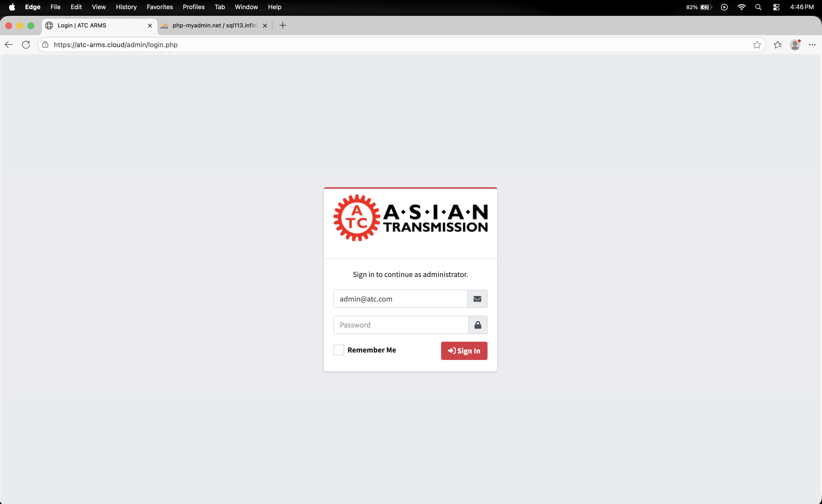Click the envelope icon beside email field
The image size is (822, 504).
477,299
